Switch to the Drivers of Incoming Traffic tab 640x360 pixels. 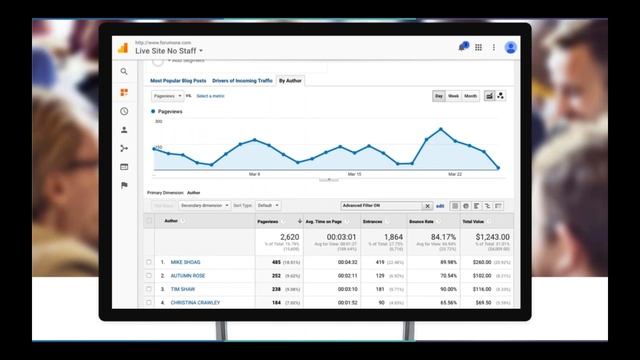[242, 81]
